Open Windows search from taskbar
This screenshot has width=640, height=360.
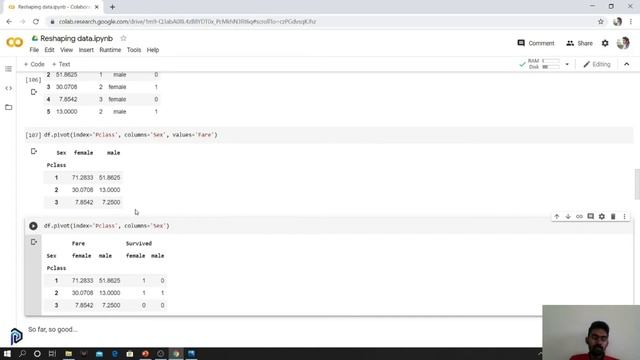[x=22, y=353]
